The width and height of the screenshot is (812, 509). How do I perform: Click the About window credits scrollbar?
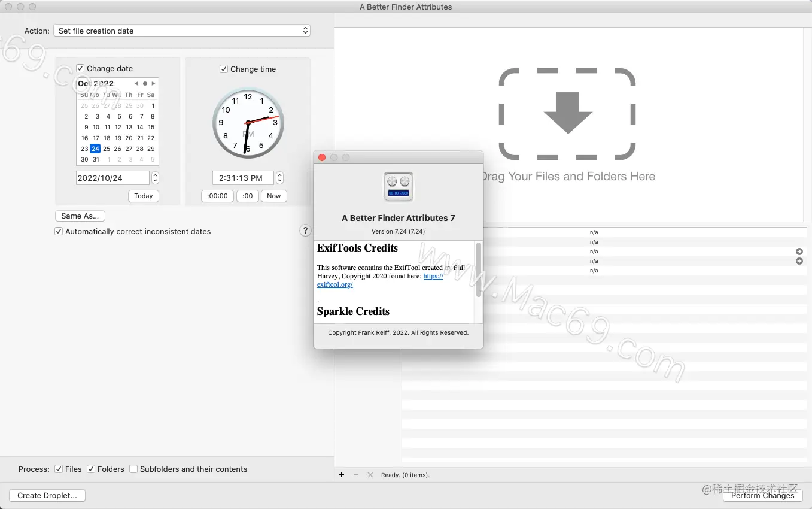point(478,269)
